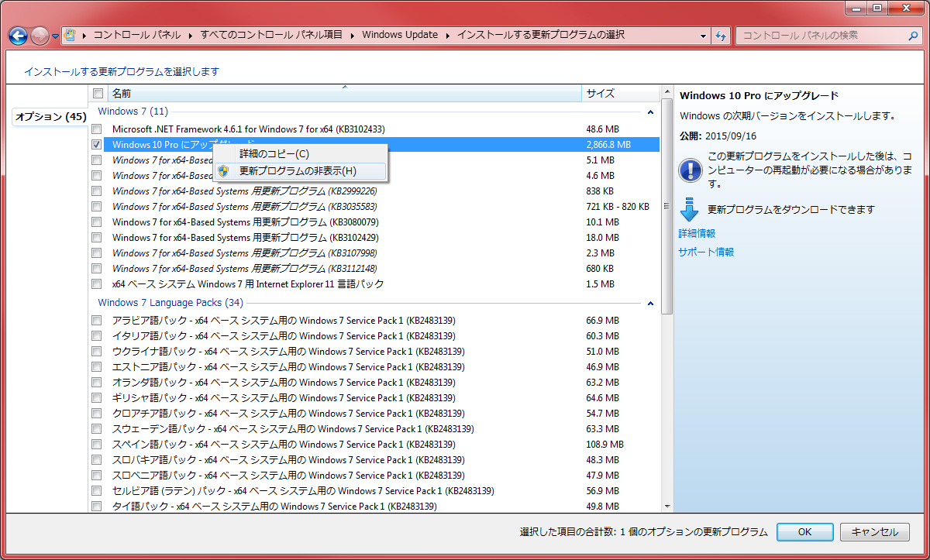Viewport: 930px width, 560px height.
Task: Click the Control Panel address bar icon
Action: point(71,35)
